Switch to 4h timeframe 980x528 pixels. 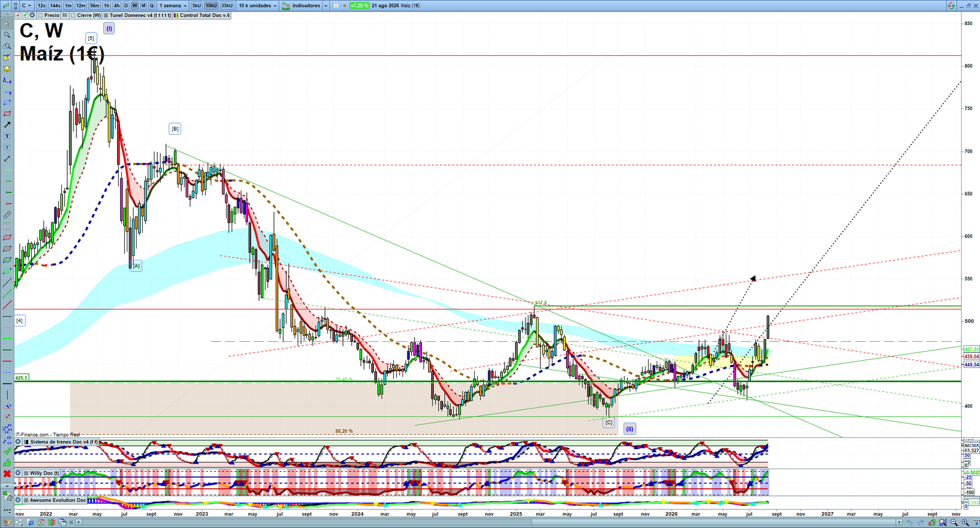coord(116,6)
